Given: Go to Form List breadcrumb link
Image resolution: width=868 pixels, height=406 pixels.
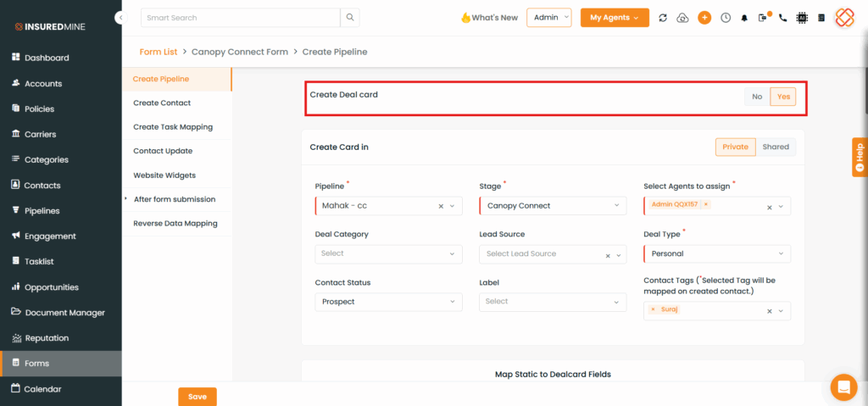Looking at the screenshot, I should point(159,52).
